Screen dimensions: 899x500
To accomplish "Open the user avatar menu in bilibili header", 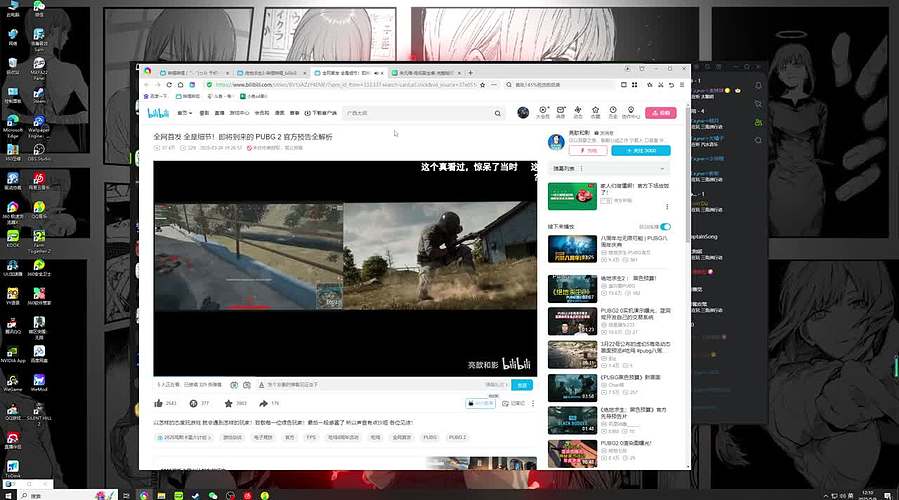I will [523, 112].
